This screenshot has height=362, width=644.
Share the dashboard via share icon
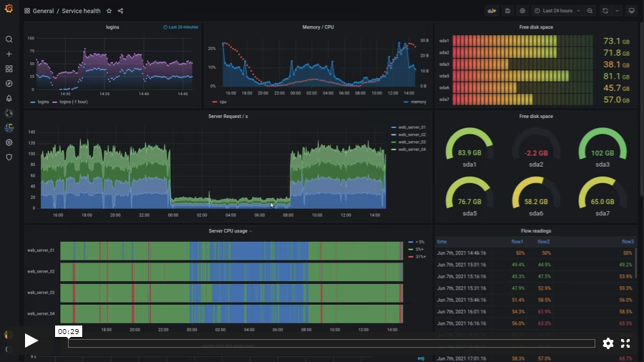[120, 11]
